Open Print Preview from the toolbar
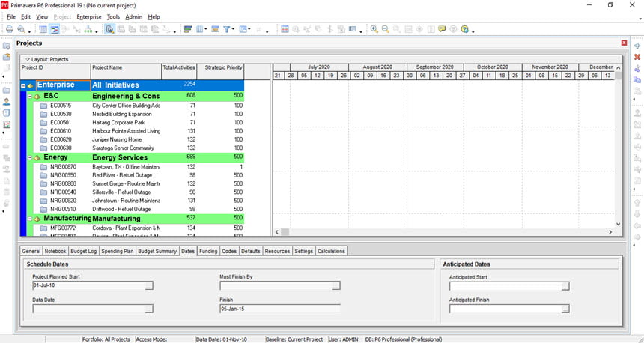644x343 pixels. pos(20,29)
